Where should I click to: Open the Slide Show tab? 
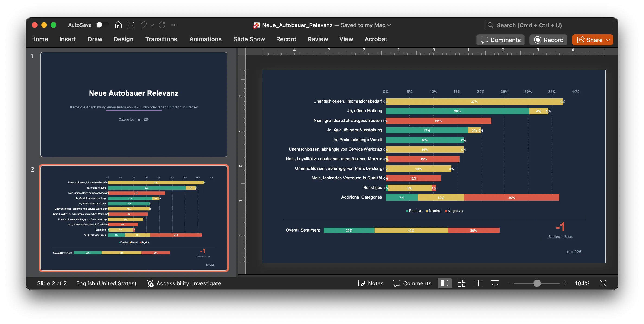pos(249,39)
